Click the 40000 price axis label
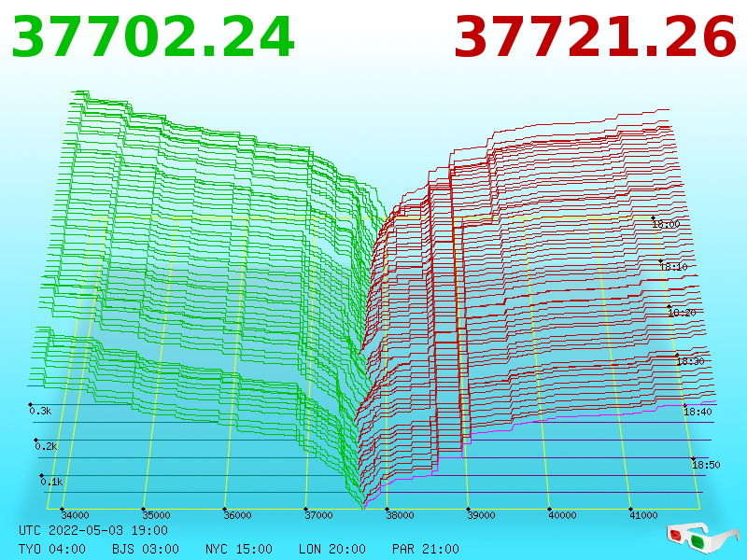The width and height of the screenshot is (747, 560). tap(563, 515)
